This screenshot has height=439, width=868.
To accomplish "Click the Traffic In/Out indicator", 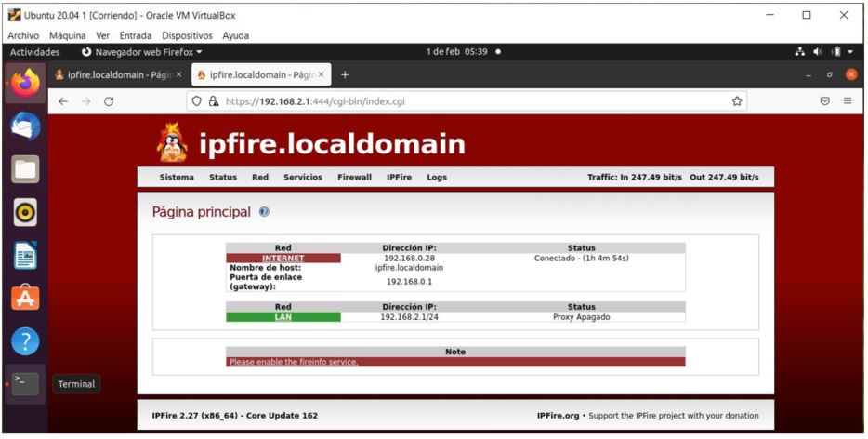I will point(673,178).
